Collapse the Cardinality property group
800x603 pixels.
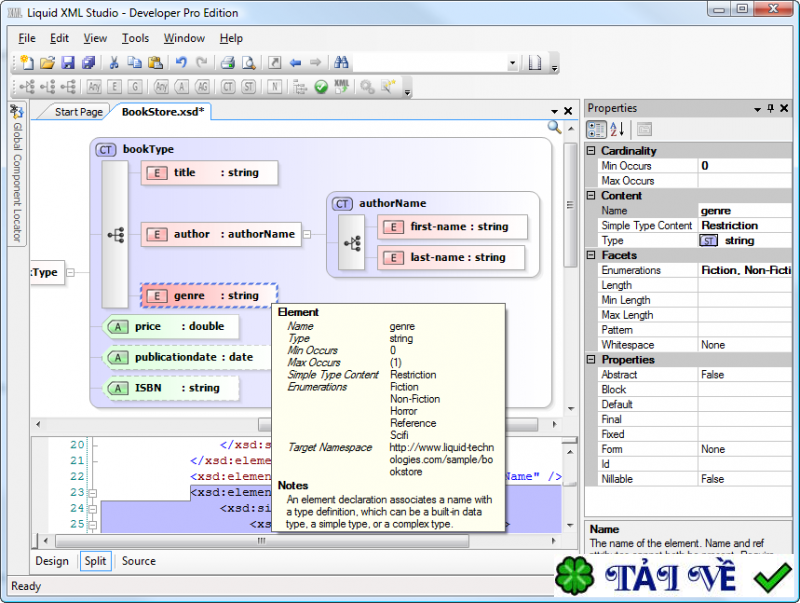click(x=591, y=151)
